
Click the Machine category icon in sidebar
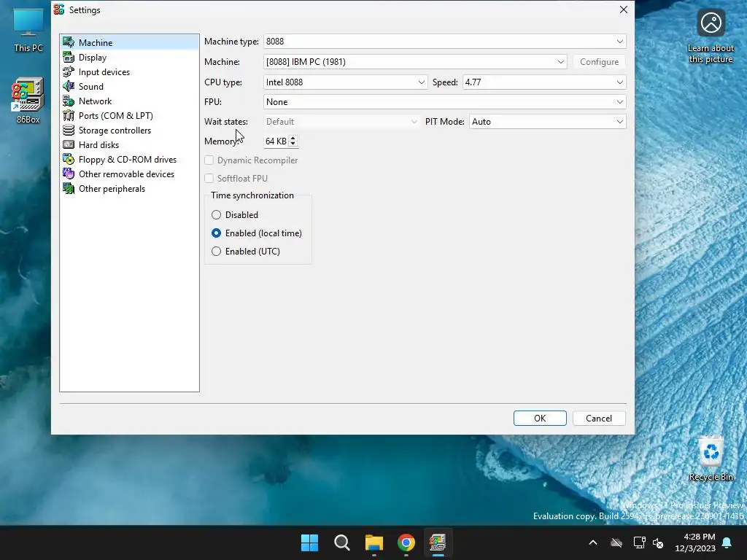point(69,42)
